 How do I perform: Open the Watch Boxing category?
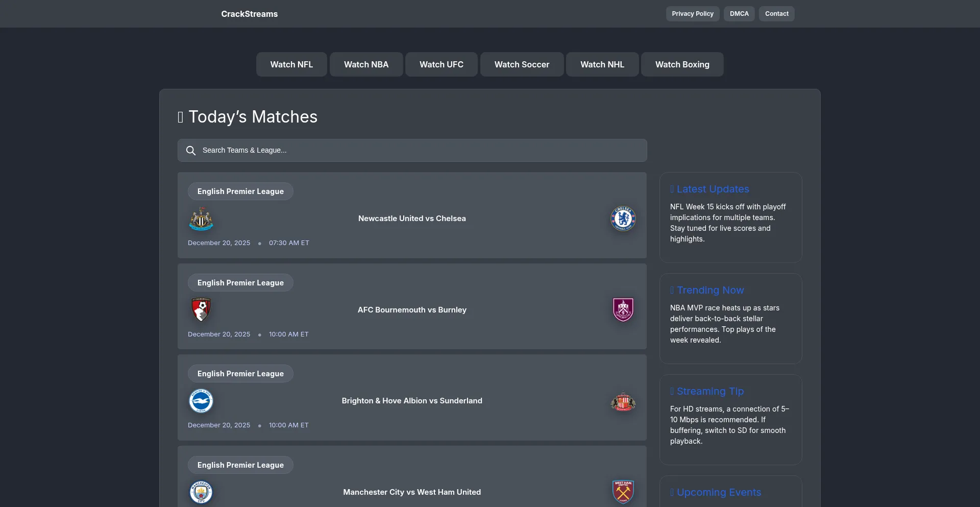(682, 64)
